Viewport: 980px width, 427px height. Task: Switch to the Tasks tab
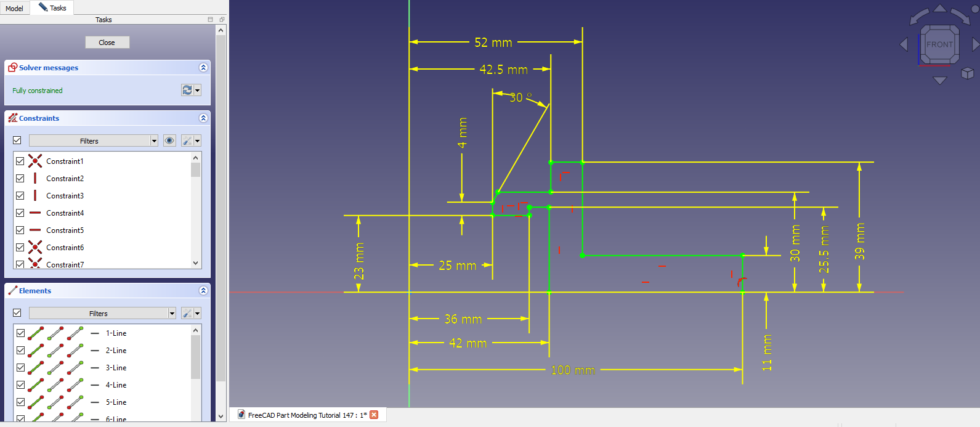[x=52, y=7]
